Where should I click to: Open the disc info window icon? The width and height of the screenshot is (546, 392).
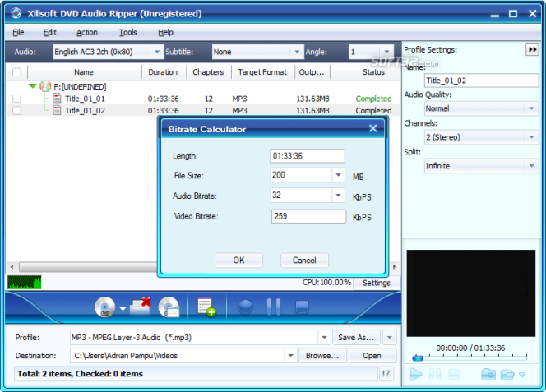(x=169, y=307)
